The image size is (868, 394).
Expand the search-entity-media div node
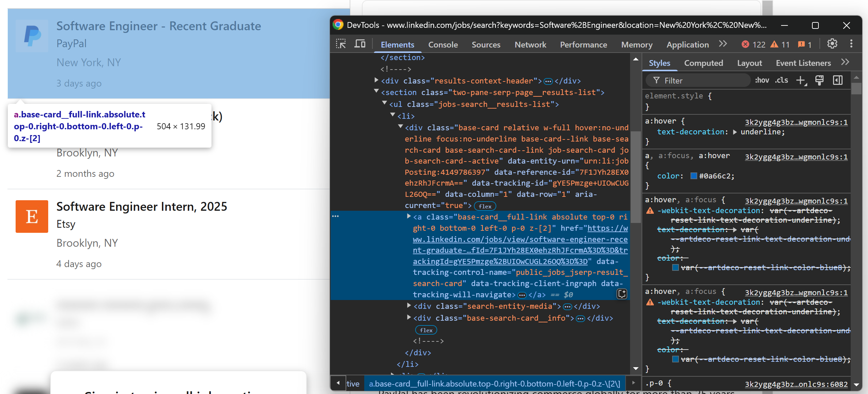pyautogui.click(x=409, y=306)
